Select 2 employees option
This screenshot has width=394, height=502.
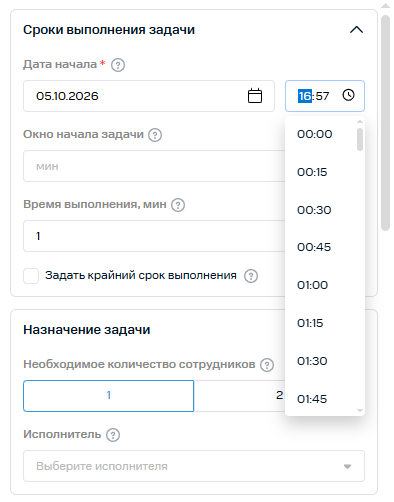click(x=239, y=396)
